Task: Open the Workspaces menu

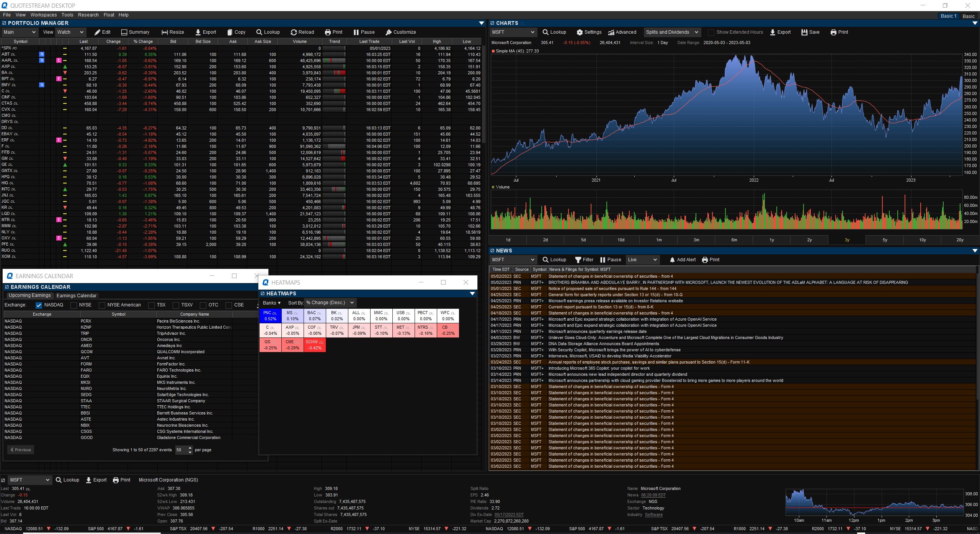Action: click(x=44, y=15)
